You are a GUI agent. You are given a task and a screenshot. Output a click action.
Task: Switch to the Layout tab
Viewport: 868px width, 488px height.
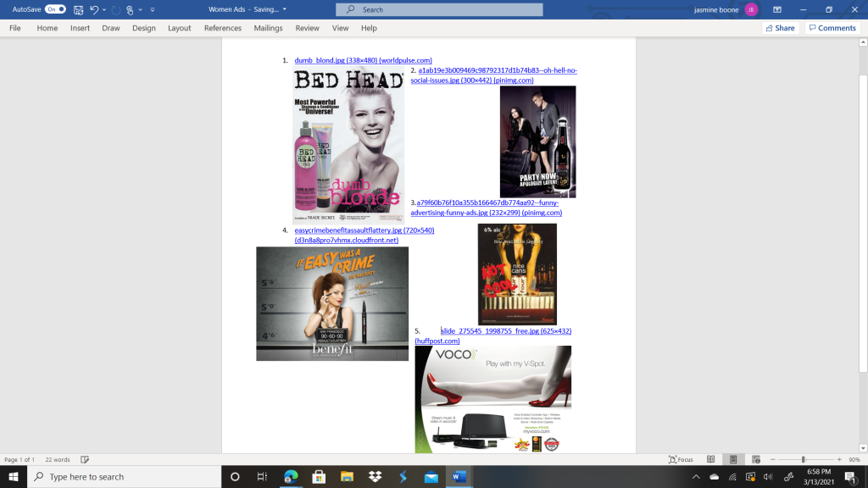(180, 28)
